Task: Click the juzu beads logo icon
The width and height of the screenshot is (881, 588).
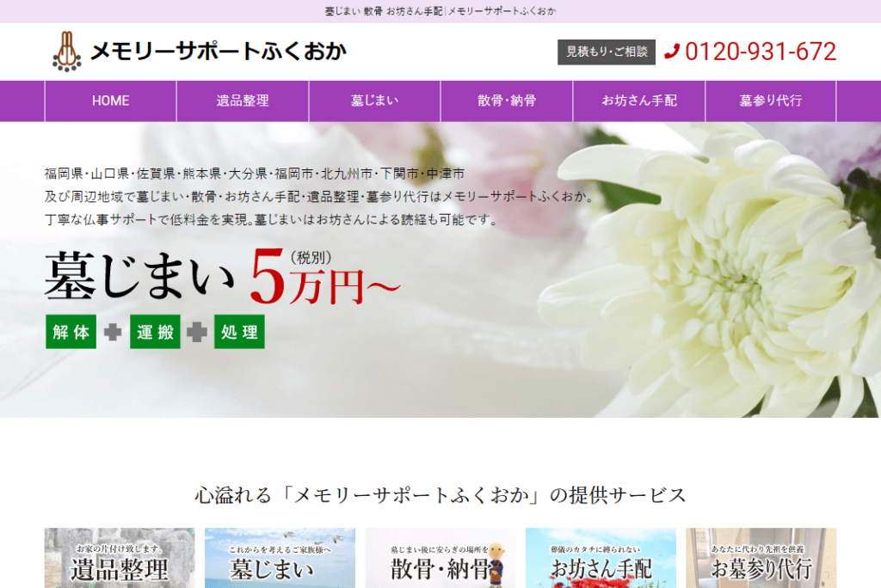Action: coord(65,52)
